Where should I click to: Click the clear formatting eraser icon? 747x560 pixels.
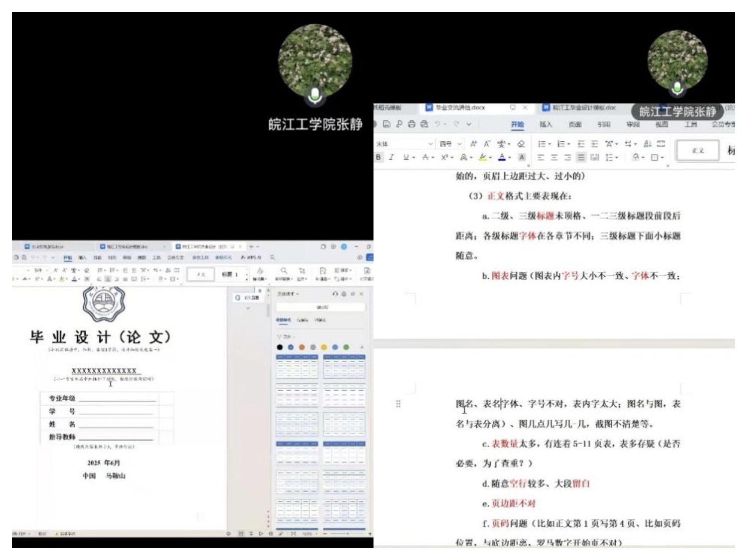tap(521, 144)
